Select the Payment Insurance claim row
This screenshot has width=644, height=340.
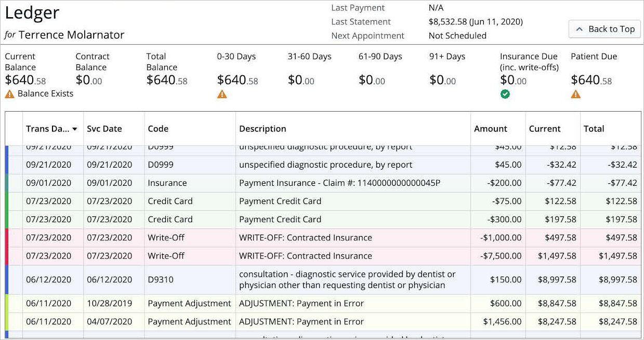coord(312,183)
